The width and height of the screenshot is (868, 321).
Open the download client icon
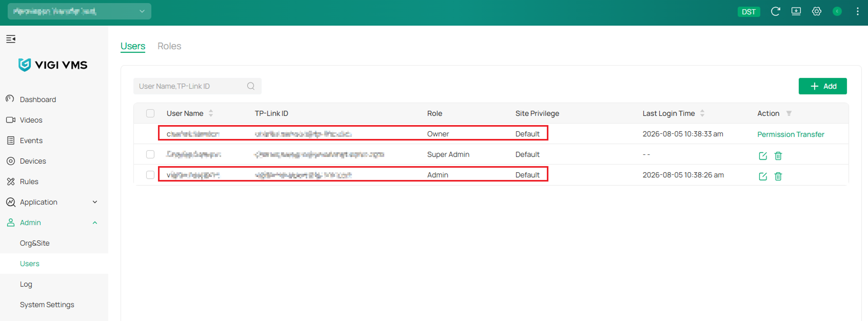pos(796,11)
